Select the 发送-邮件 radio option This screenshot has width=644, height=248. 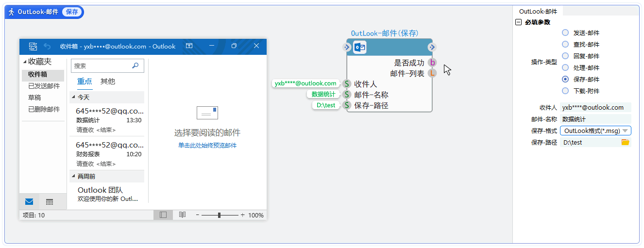point(565,33)
